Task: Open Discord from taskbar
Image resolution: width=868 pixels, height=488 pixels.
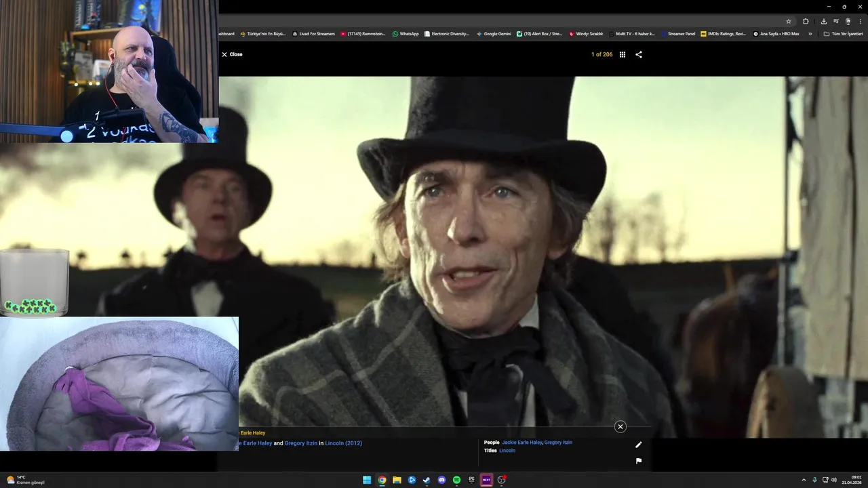Action: (x=441, y=480)
